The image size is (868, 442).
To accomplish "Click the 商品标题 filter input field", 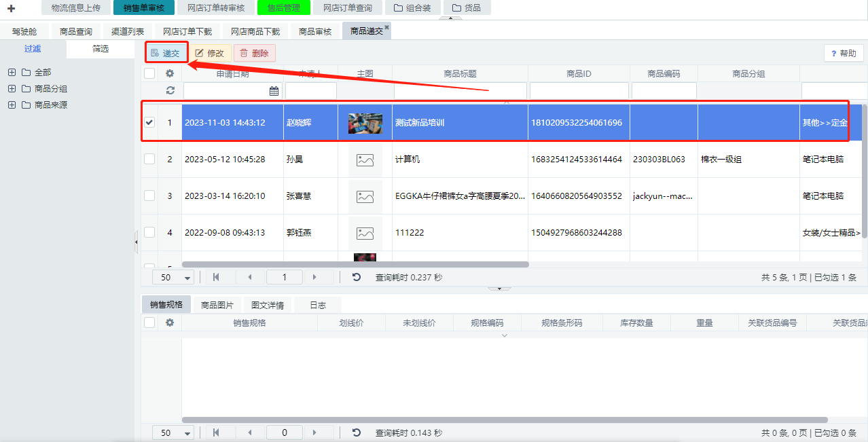I will tap(460, 91).
